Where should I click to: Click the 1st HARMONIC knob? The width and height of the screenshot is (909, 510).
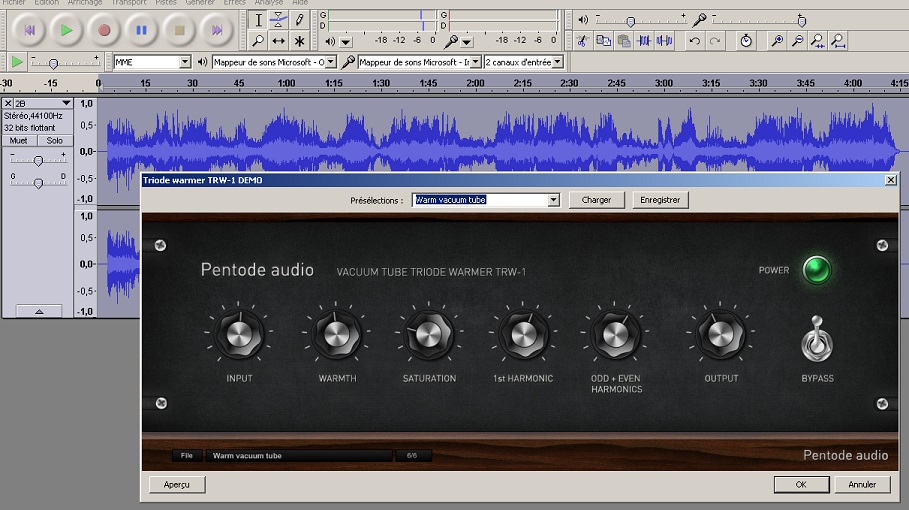coord(523,334)
